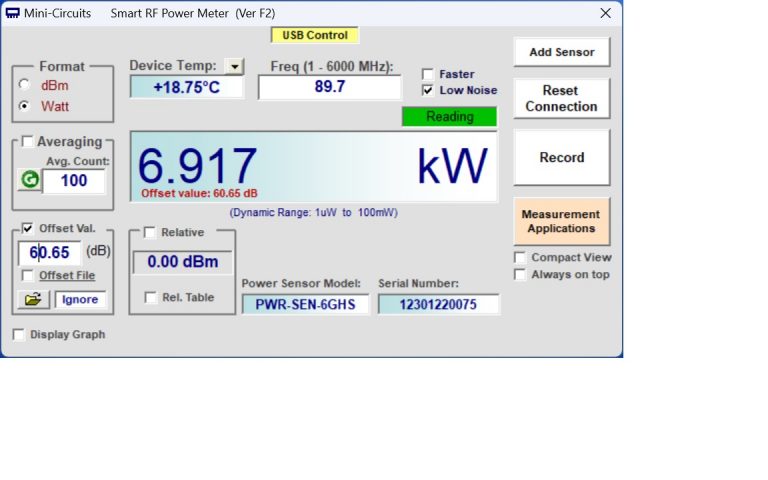768x480 pixels.
Task: Toggle the Offset Val. checkbox
Action: (28, 228)
